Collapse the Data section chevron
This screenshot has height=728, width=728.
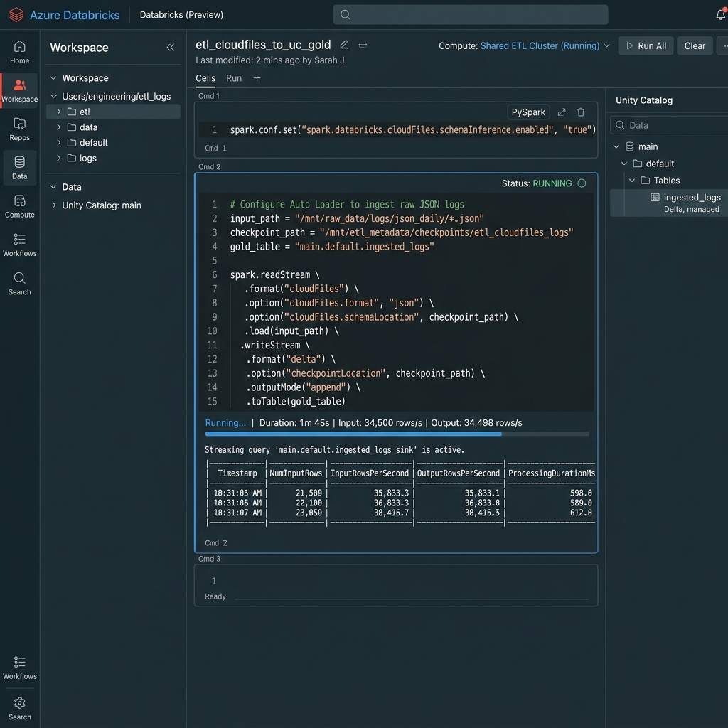[x=53, y=187]
